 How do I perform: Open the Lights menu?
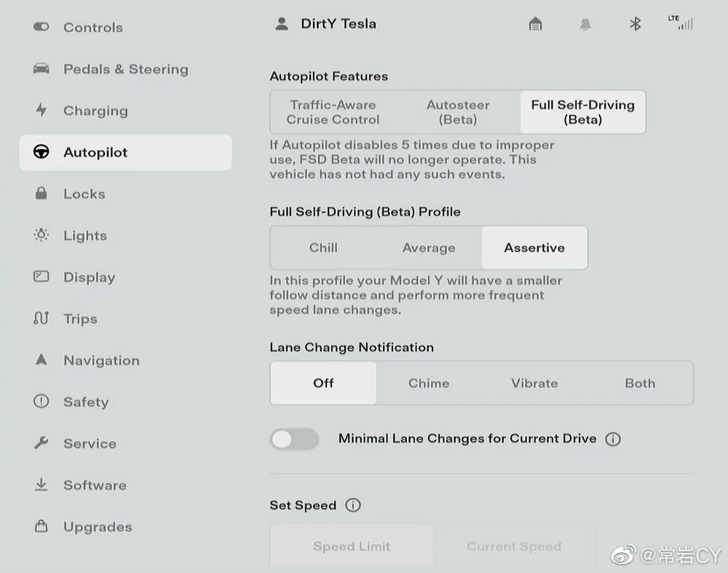pyautogui.click(x=125, y=235)
